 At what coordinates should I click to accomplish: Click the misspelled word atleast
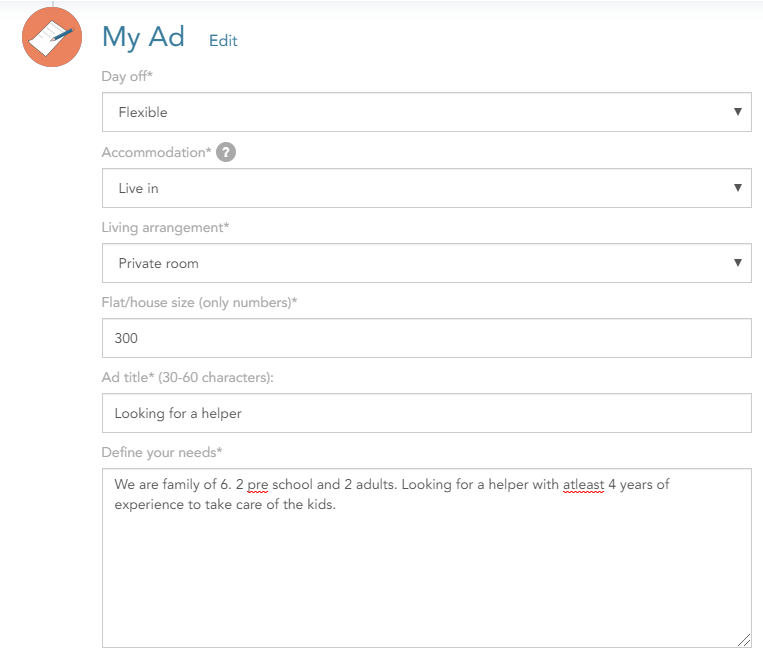(x=583, y=485)
